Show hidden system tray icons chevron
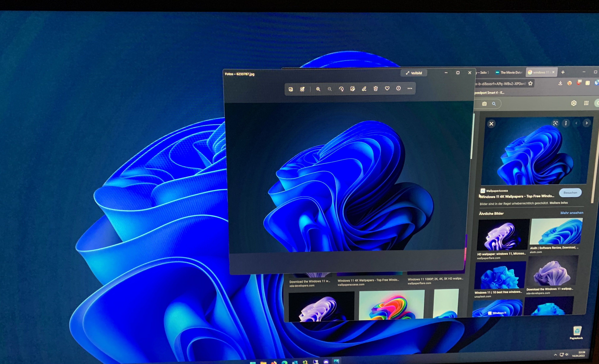The image size is (599, 364). (555, 355)
